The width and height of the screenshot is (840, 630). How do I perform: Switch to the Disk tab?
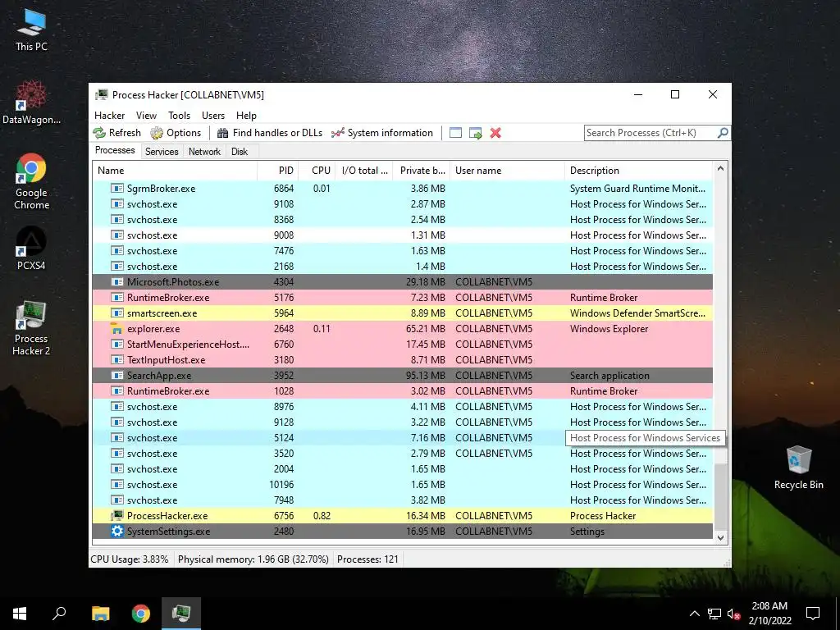click(240, 152)
